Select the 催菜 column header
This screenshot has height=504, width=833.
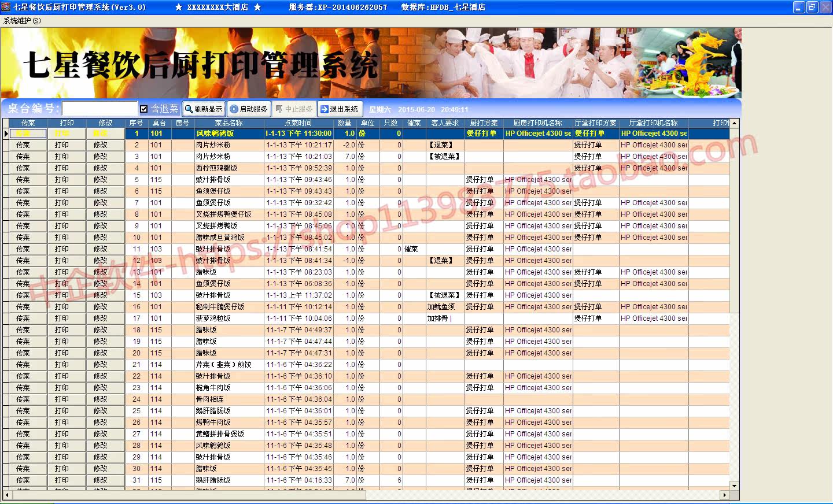click(414, 123)
